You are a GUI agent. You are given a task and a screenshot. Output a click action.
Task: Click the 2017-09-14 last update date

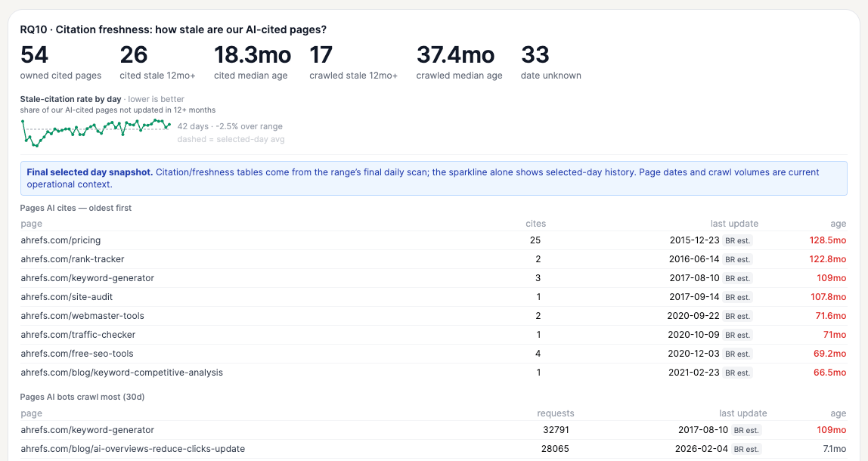694,297
